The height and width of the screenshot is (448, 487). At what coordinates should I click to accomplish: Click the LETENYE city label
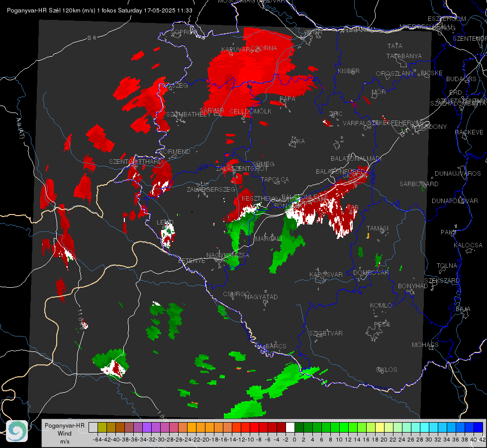192,260
